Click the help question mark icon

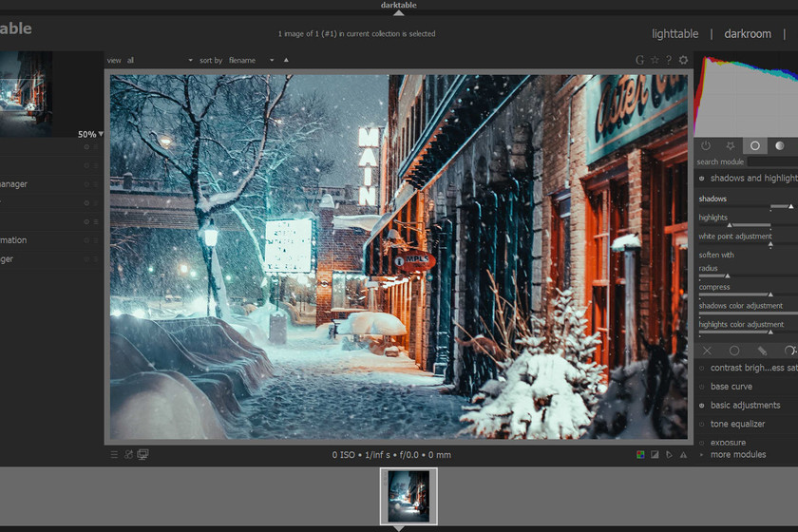(x=669, y=60)
